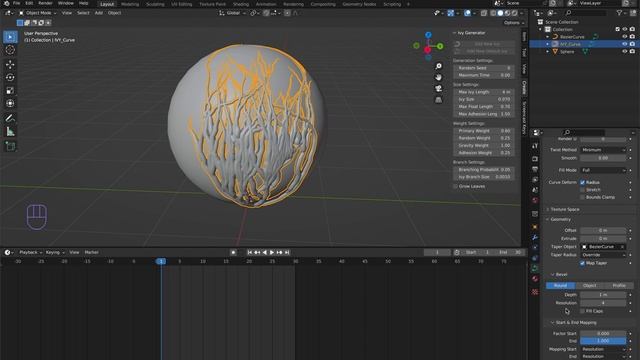Select the Add Cube tool

pos(10,146)
